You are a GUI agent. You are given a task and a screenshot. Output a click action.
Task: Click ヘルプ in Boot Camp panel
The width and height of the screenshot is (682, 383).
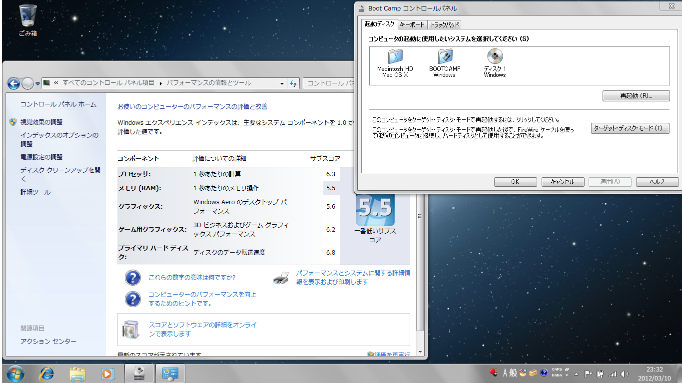pyautogui.click(x=657, y=182)
